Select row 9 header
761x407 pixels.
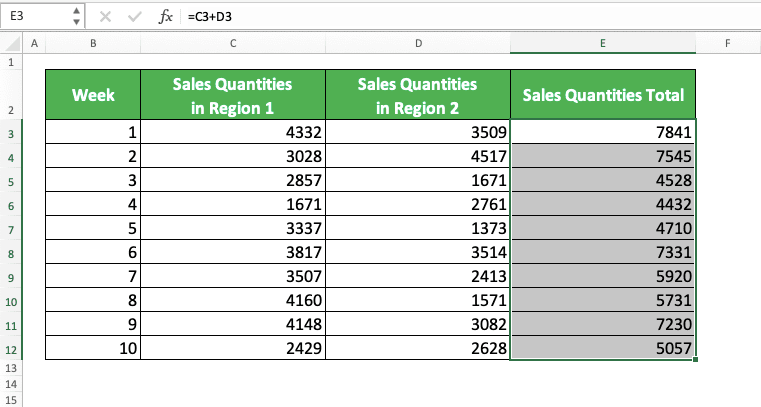tap(11, 276)
